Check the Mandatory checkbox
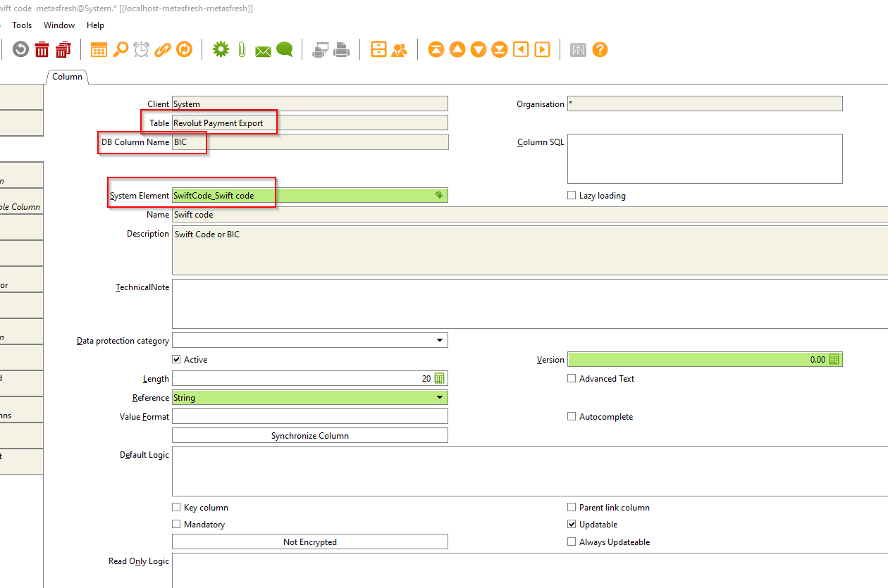The height and width of the screenshot is (588, 888). coord(176,524)
